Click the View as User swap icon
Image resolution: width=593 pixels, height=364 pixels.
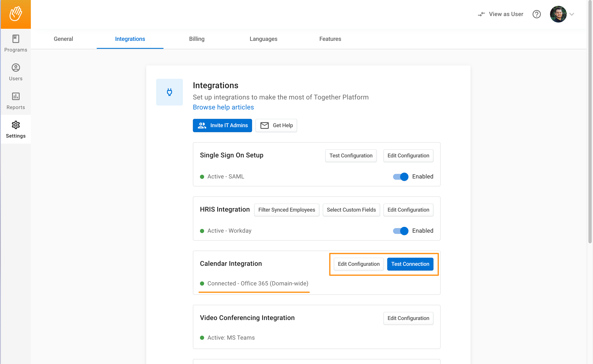tap(481, 14)
